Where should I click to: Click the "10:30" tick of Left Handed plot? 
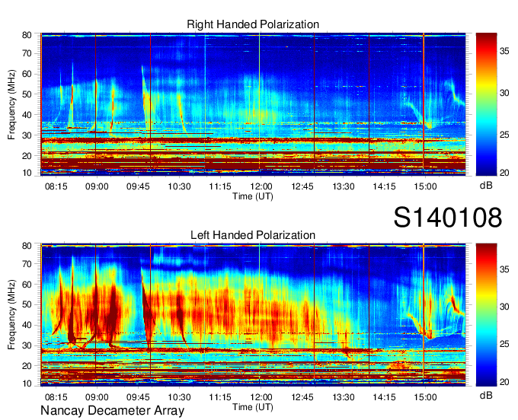click(x=179, y=397)
